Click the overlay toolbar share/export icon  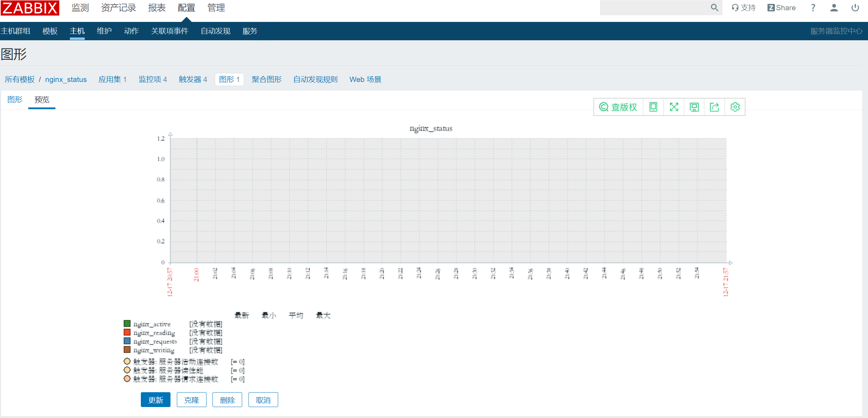pos(714,107)
